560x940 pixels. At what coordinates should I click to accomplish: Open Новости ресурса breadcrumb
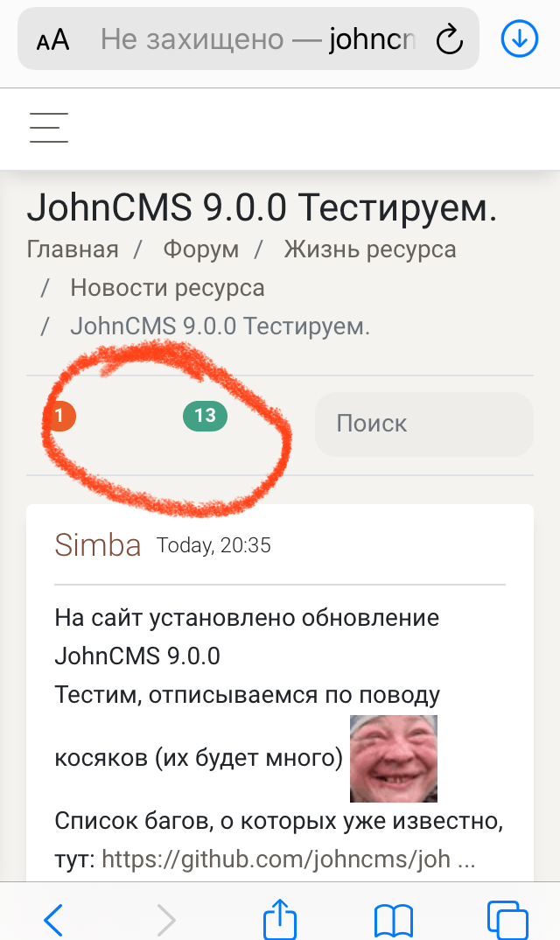click(167, 288)
